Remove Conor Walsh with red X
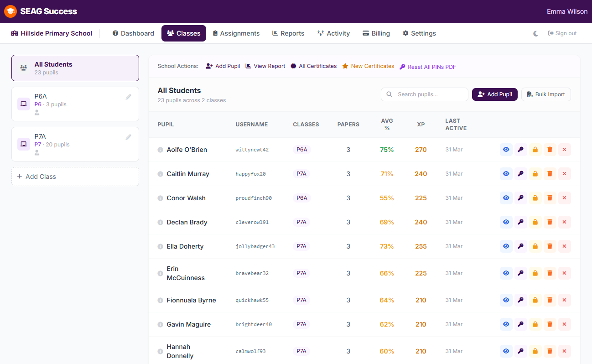Screen dimensions: 592x364 pos(565,198)
